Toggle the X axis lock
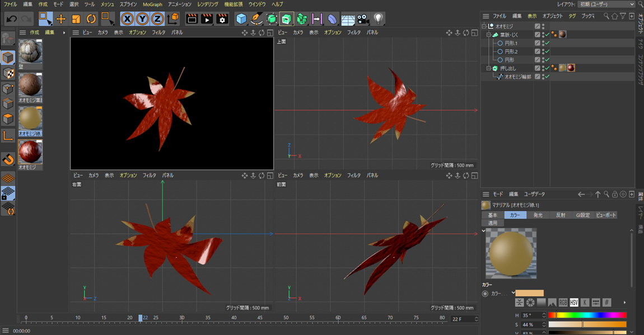Image resolution: width=644 pixels, height=335 pixels. (x=128, y=19)
